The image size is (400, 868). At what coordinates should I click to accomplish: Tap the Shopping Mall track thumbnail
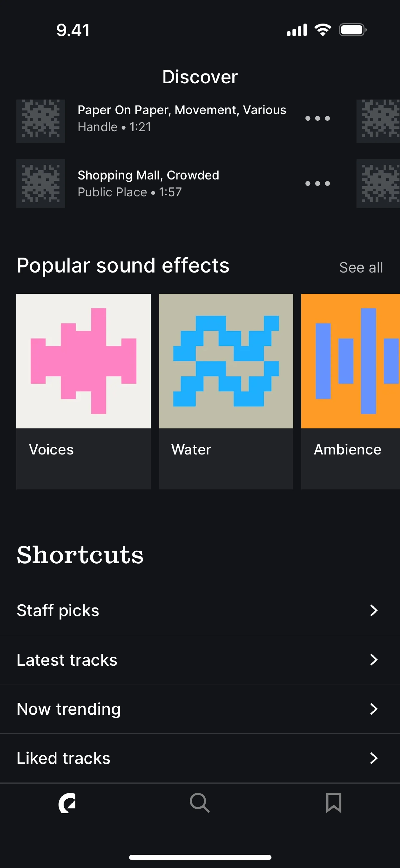click(41, 183)
